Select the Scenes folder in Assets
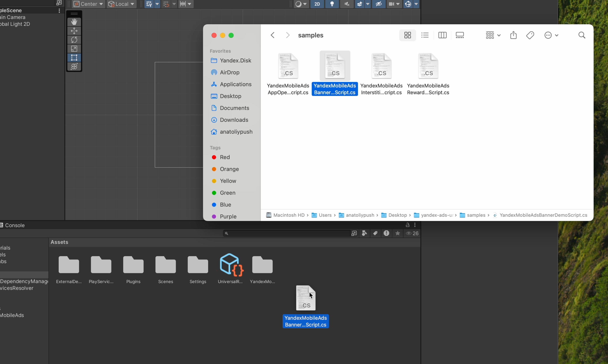Viewport: 608px width, 364px height. click(x=166, y=270)
